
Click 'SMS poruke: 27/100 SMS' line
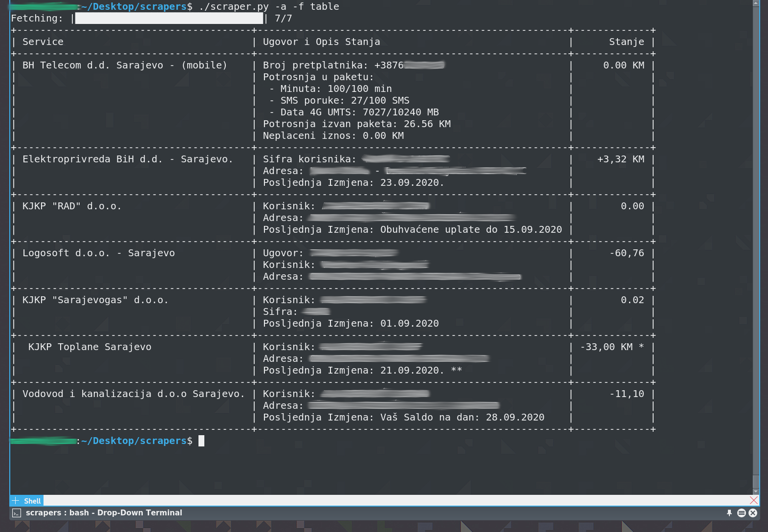coord(340,101)
